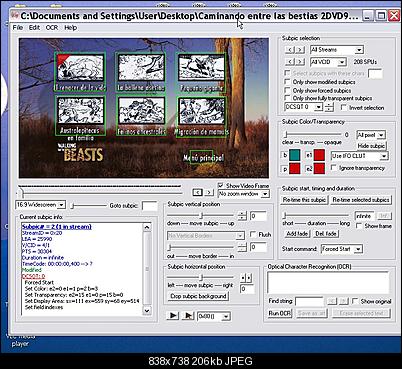The image size is (402, 369).
Task: Adjust the clear-transp-opaque transparency slider
Action: (x=313, y=135)
